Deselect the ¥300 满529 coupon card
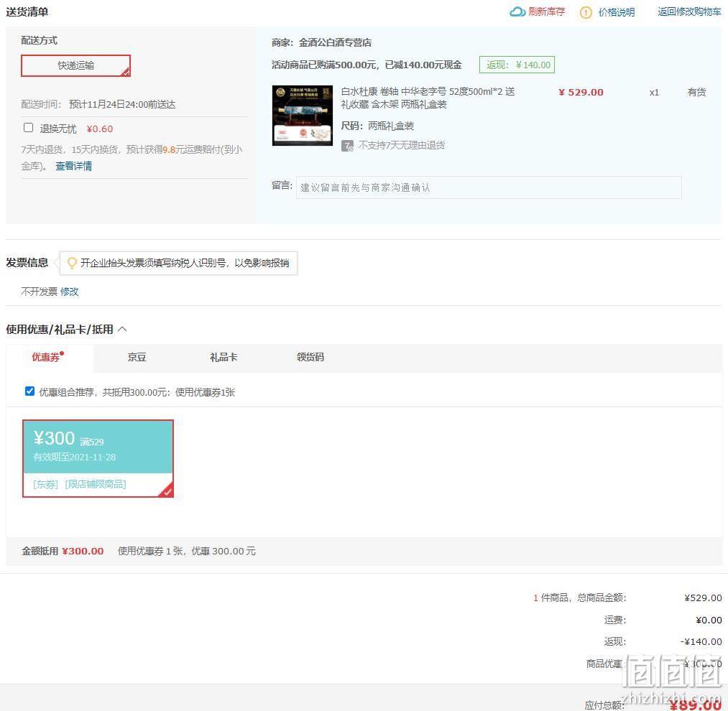728x711 pixels. [98, 458]
